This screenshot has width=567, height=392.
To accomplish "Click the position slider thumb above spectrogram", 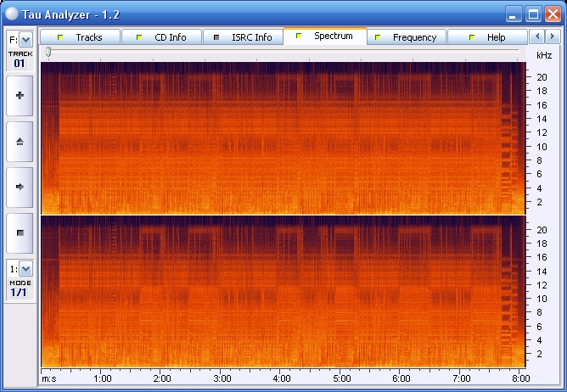I will click(x=48, y=53).
